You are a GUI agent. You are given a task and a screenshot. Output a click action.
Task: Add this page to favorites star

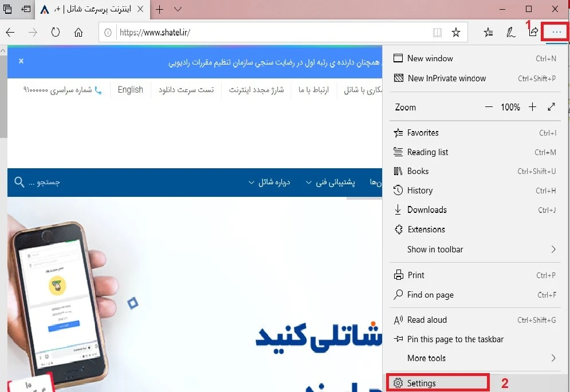(x=456, y=33)
